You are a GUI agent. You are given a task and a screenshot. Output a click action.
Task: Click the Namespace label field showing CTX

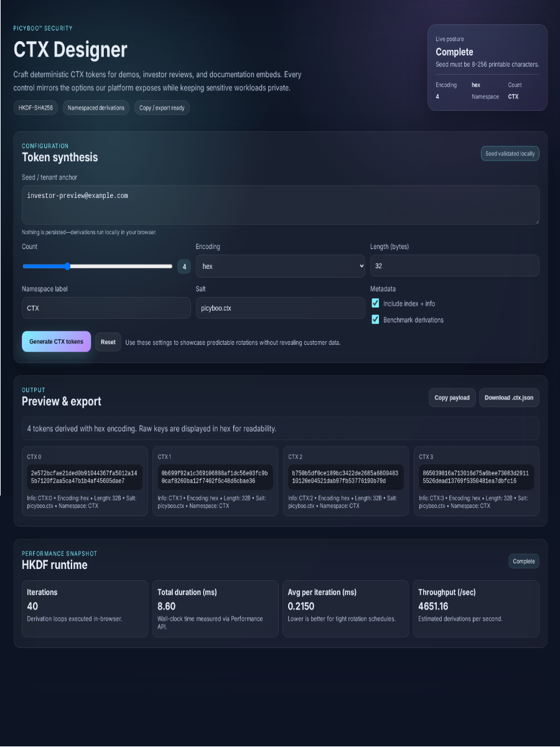pyautogui.click(x=106, y=308)
